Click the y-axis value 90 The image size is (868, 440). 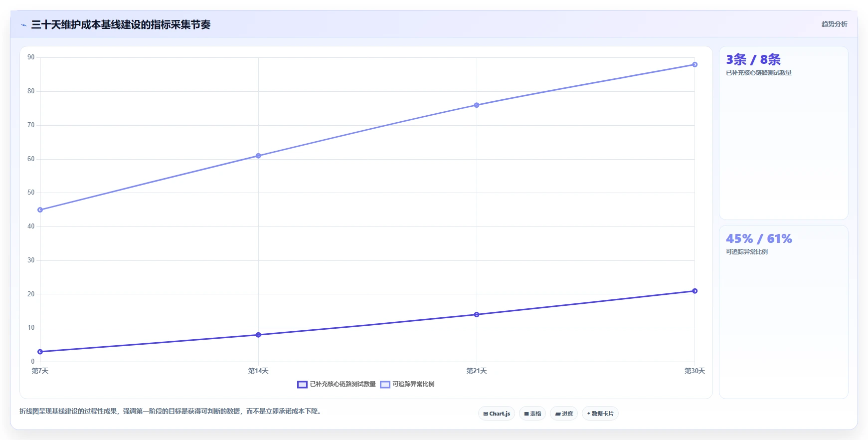31,57
